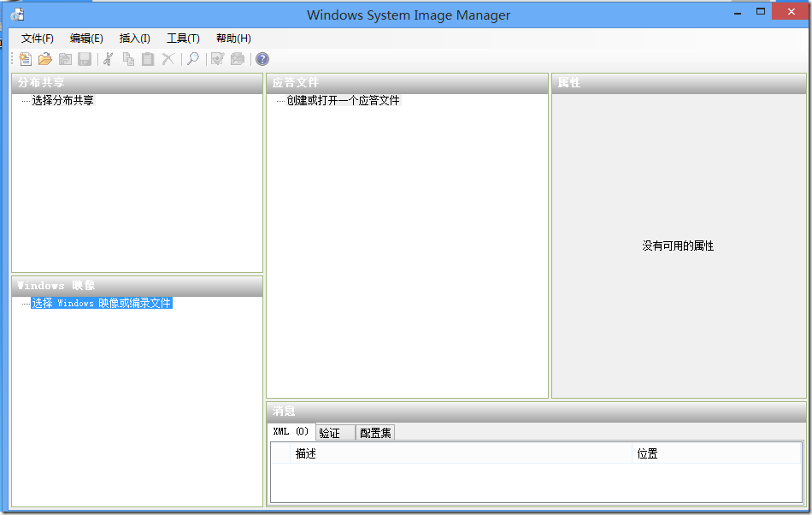Viewport: 812px width, 515px height.
Task: Click the Windows 映像 panel header
Action: [138, 286]
